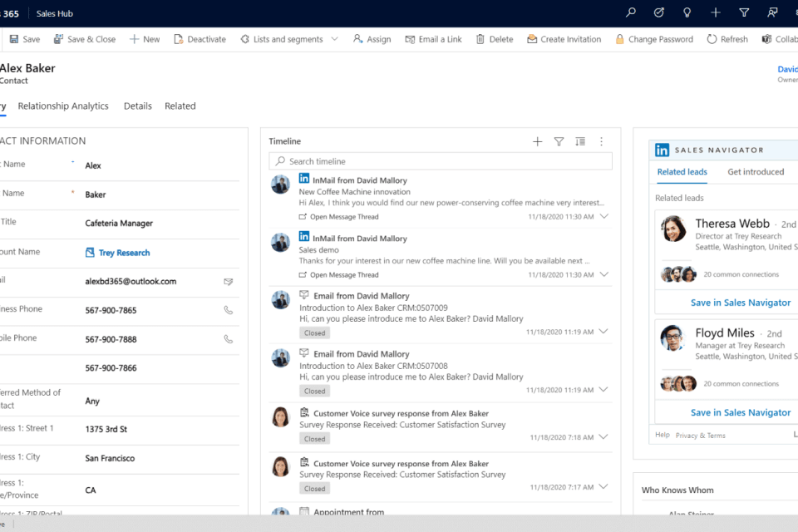The width and height of the screenshot is (798, 532).
Task: Expand the Sales demo InMail entry chevron
Action: coord(604,274)
